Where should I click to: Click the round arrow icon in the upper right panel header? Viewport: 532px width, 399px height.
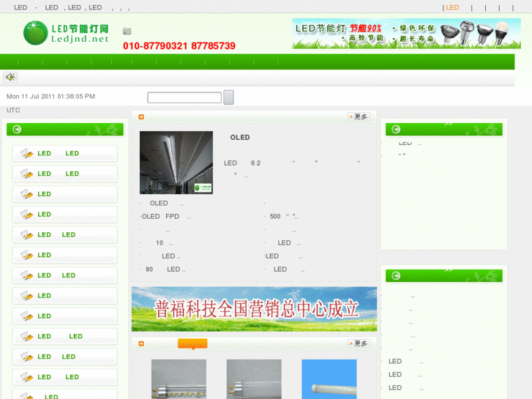click(x=396, y=130)
